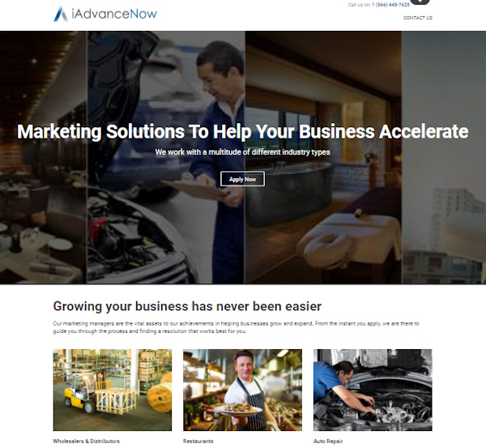Click the Apply Now button
Viewport: 486px width, 448px height.
click(x=242, y=179)
